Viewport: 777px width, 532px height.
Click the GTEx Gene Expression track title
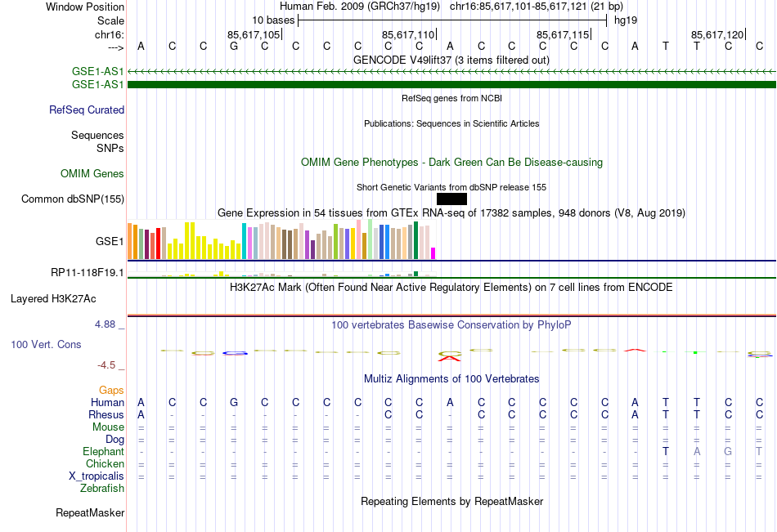[x=451, y=213]
